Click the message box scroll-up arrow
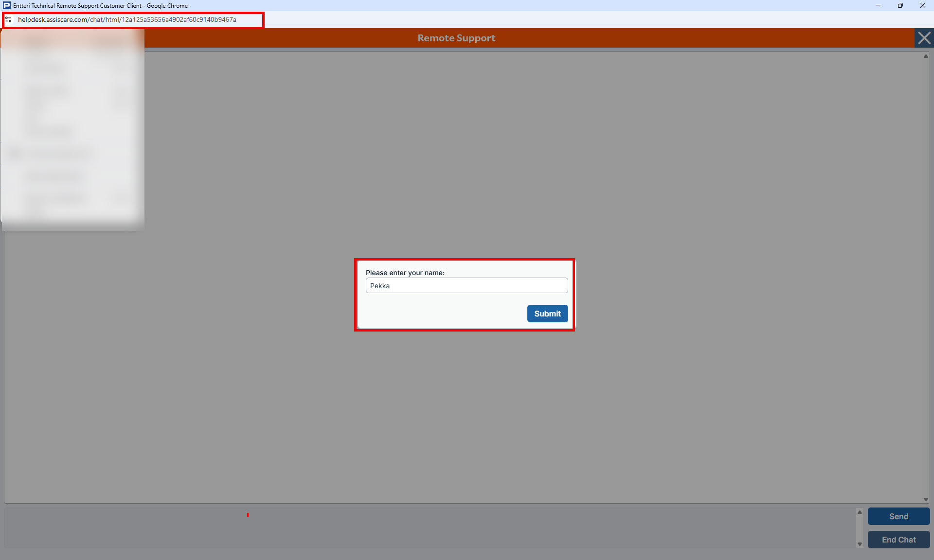 pos(860,512)
